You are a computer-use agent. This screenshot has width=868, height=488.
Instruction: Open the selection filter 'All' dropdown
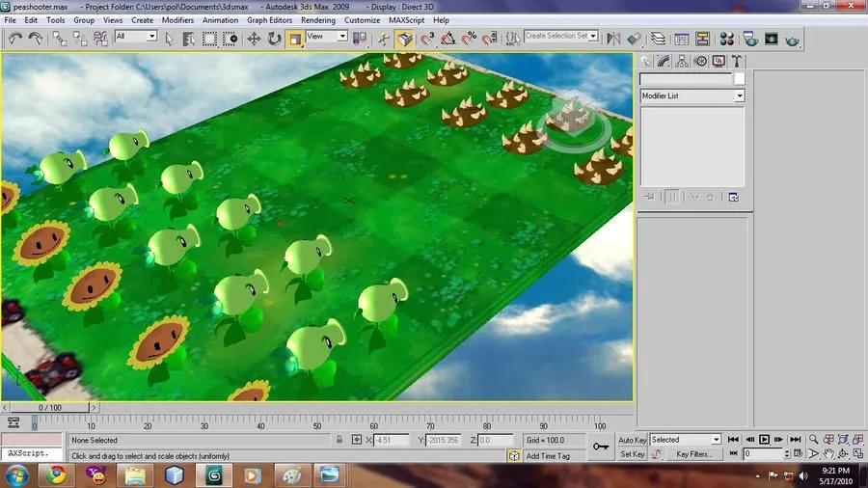tap(136, 37)
